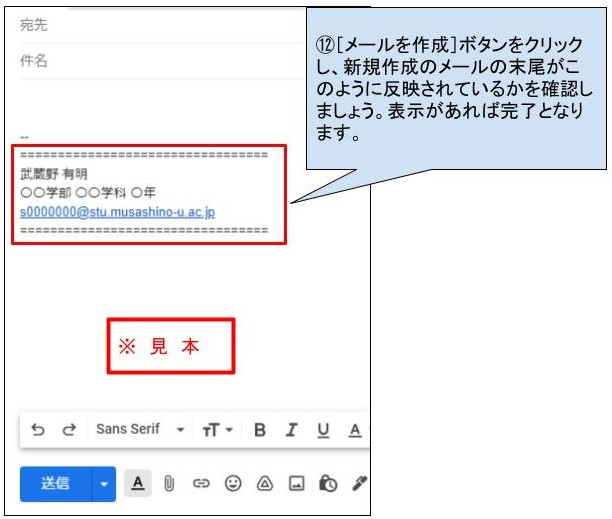612x519 pixels.
Task: Open the text size dropdown
Action: pos(217,430)
